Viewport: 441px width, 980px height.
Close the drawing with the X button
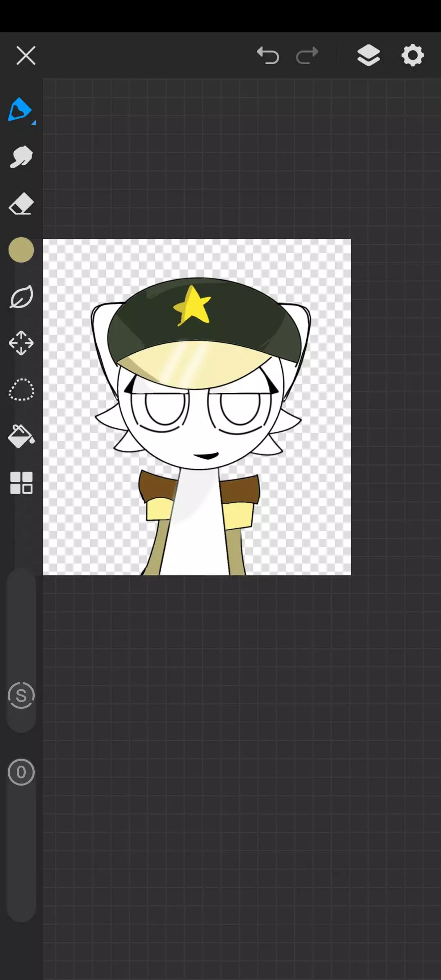26,56
